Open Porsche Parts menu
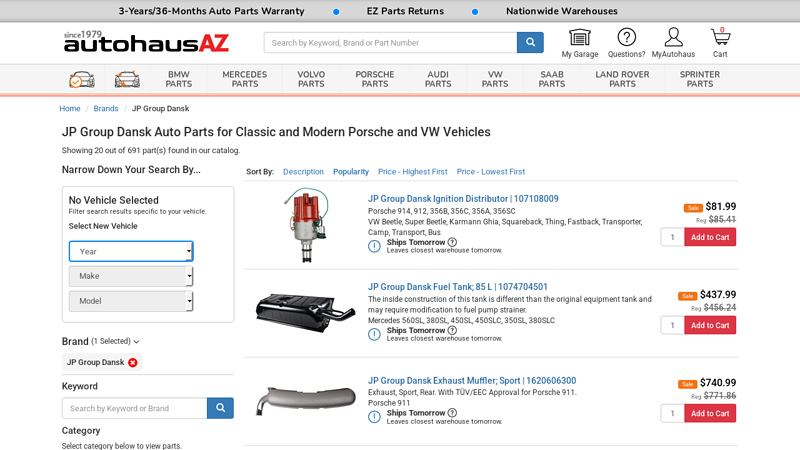The height and width of the screenshot is (450, 800). (x=375, y=79)
